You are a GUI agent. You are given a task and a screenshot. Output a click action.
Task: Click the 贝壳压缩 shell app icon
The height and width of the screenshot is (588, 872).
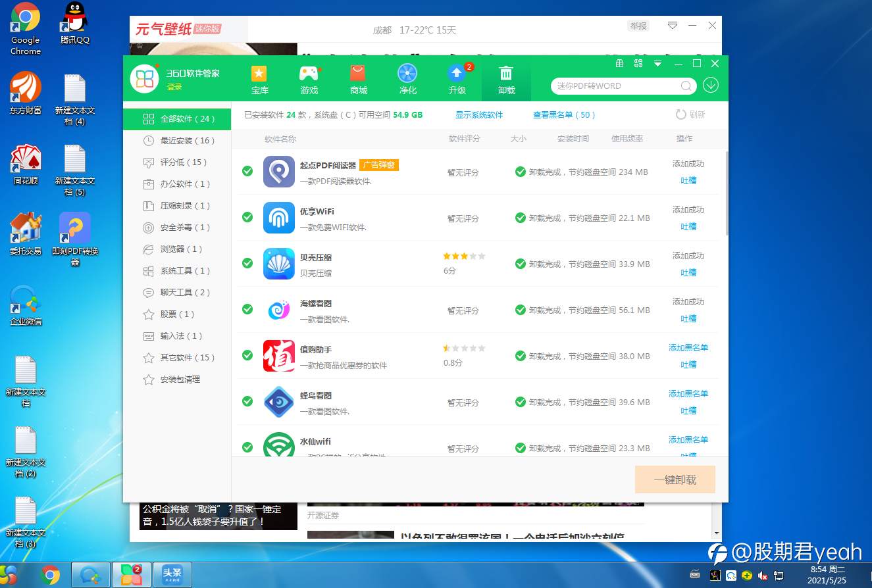point(279,264)
